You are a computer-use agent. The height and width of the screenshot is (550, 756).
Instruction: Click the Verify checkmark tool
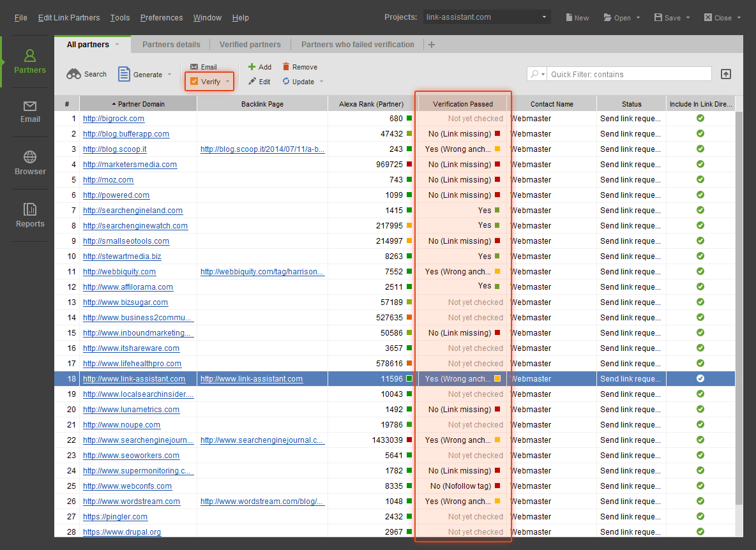(x=206, y=82)
